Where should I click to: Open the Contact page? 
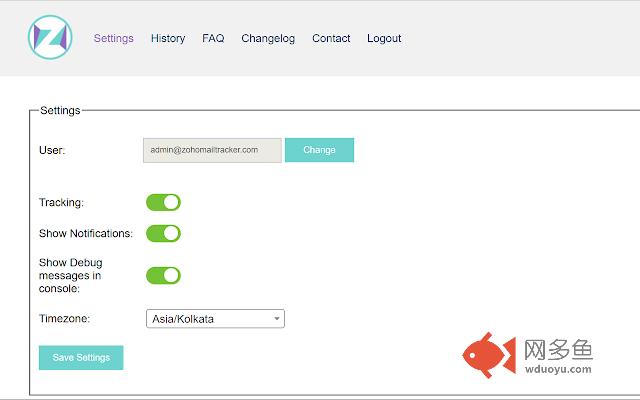(x=331, y=38)
